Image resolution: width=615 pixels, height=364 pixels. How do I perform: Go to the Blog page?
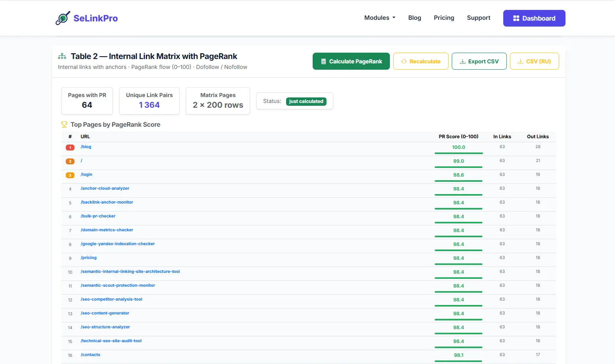tap(414, 18)
